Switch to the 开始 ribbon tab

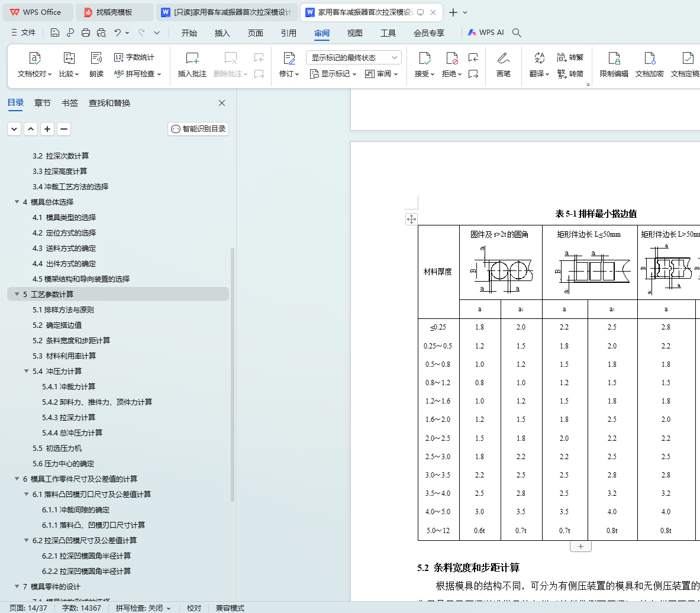[189, 33]
